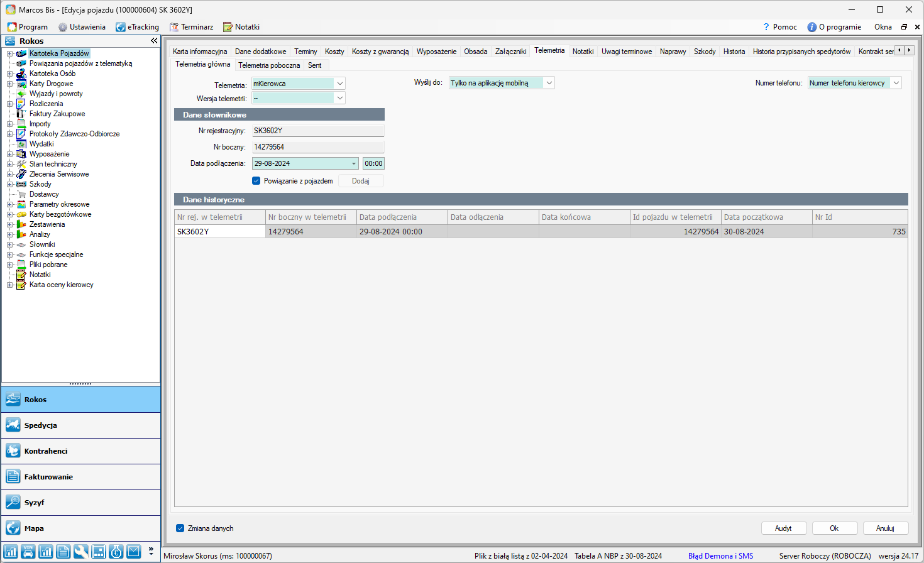Image resolution: width=924 pixels, height=563 pixels.
Task: Click the Data podłączenia column header
Action: (402, 217)
